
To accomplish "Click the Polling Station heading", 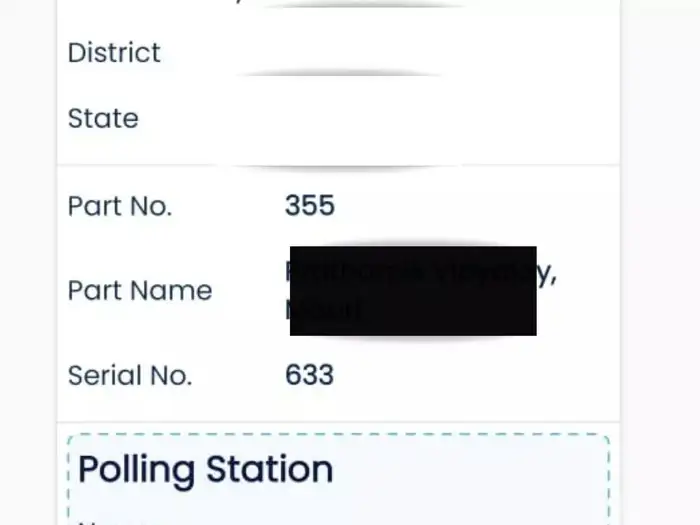I will point(205,469).
